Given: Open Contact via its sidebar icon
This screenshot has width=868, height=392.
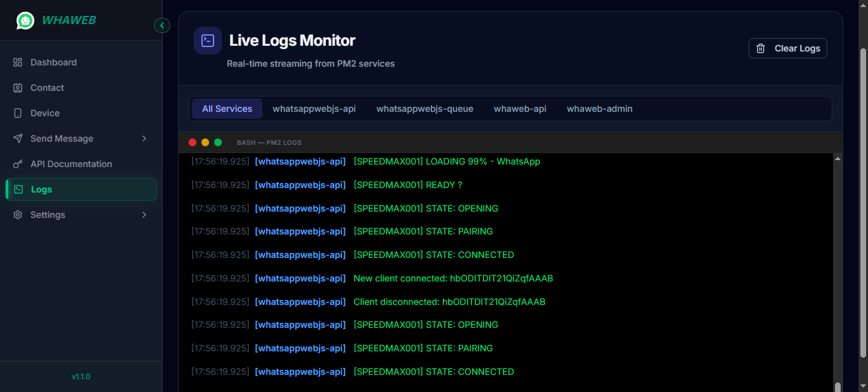Looking at the screenshot, I should 17,87.
